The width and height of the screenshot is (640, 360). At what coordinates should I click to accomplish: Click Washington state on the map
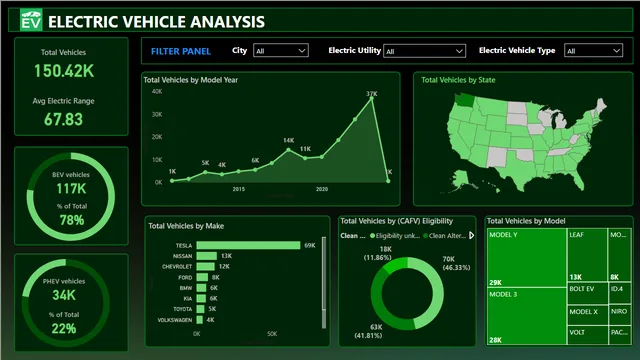465,100
